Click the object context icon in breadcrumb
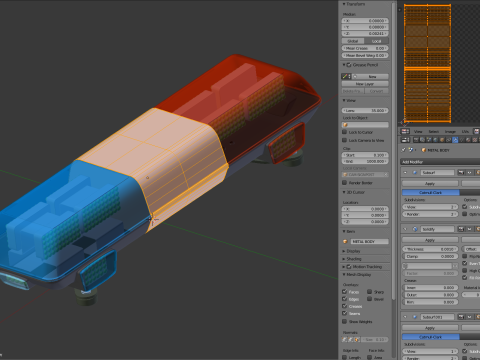Image resolution: width=480 pixels, height=360 pixels. [x=424, y=150]
